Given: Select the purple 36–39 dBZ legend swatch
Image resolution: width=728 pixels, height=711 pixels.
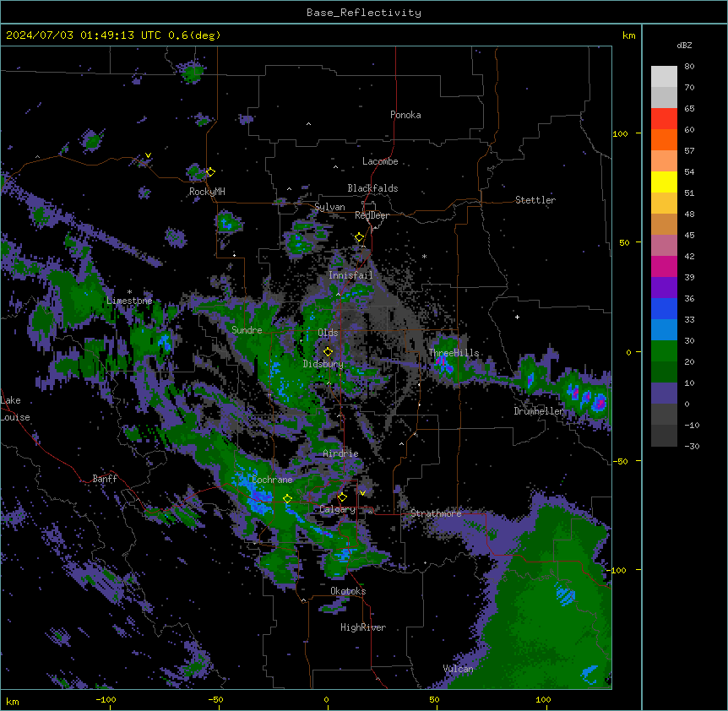Looking at the screenshot, I should pos(664,288).
